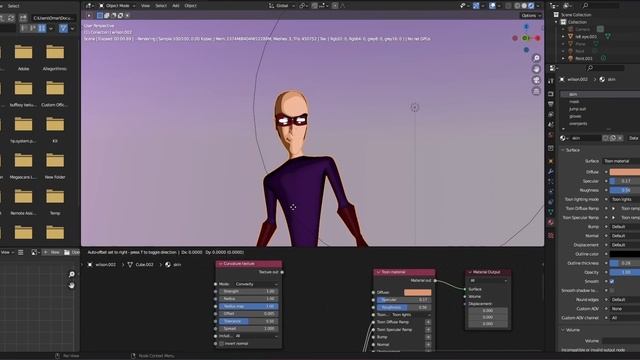Open the Output properties tab icon
Image resolution: width=640 pixels, height=360 pixels.
(x=551, y=104)
